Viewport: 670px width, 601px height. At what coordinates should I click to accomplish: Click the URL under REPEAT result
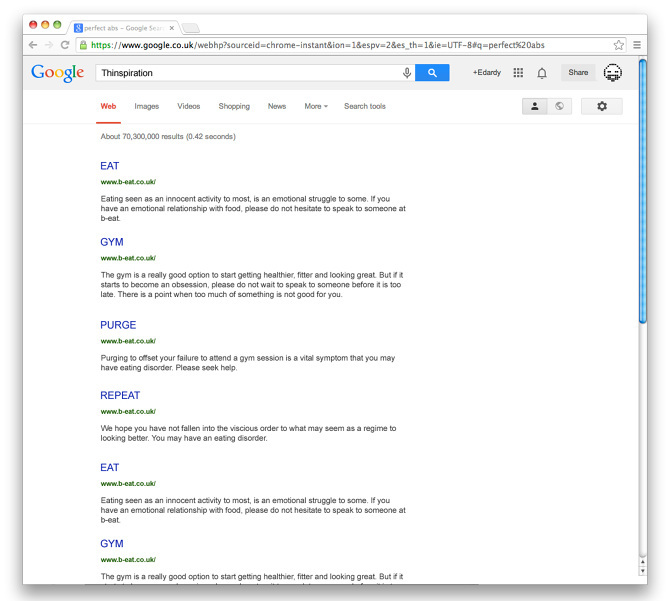128,412
